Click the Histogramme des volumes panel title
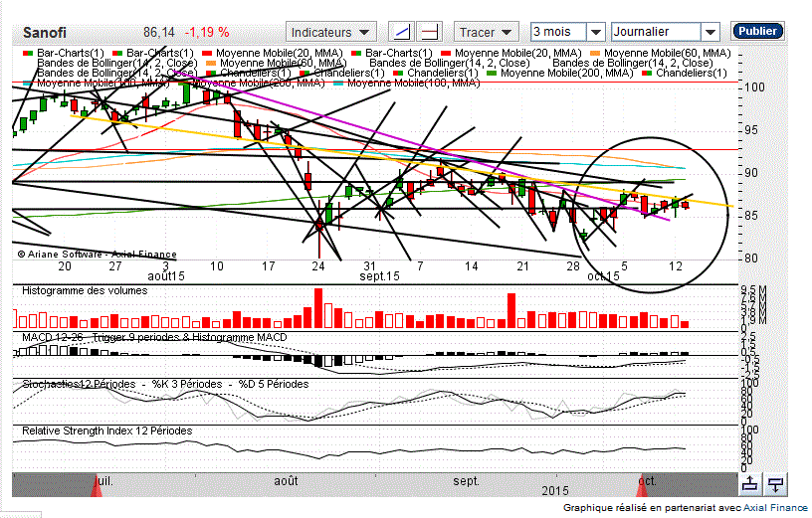 point(85,291)
